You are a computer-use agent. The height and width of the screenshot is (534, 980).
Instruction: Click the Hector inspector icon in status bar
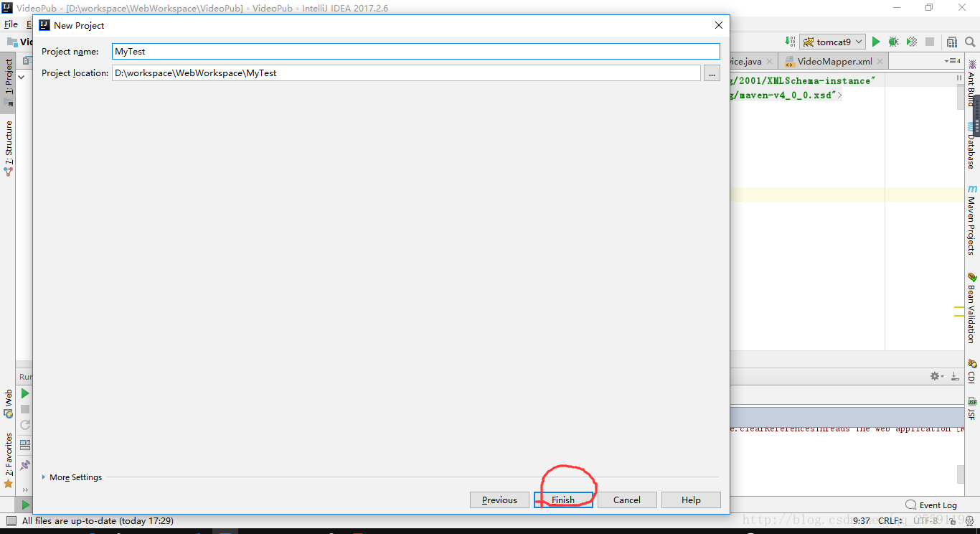971,521
